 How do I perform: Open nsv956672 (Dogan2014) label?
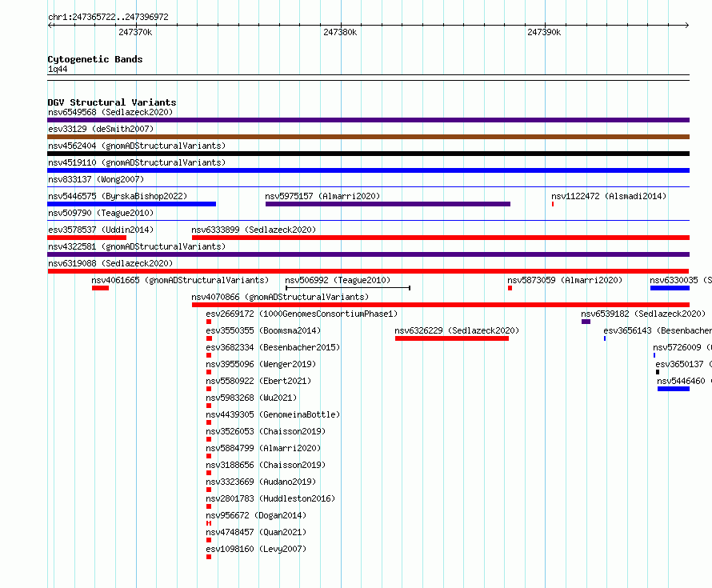point(256,515)
